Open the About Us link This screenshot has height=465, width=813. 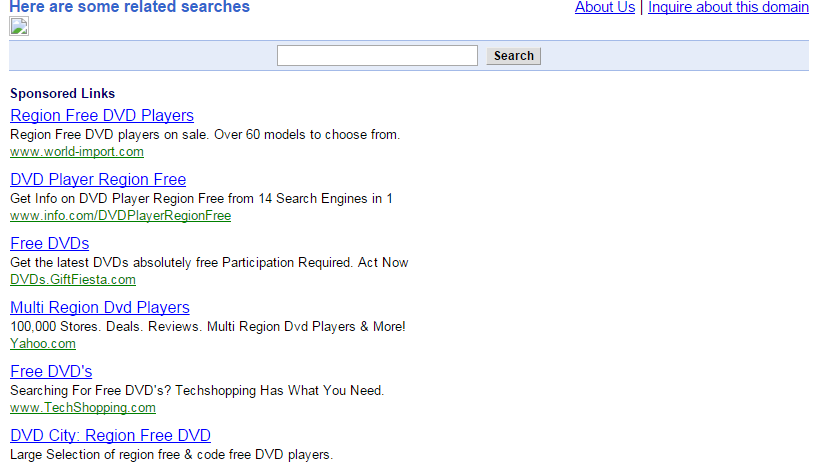tap(605, 7)
